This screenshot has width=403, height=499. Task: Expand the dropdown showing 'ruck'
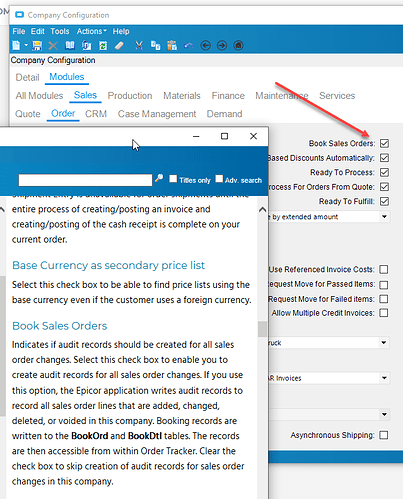[x=384, y=342]
